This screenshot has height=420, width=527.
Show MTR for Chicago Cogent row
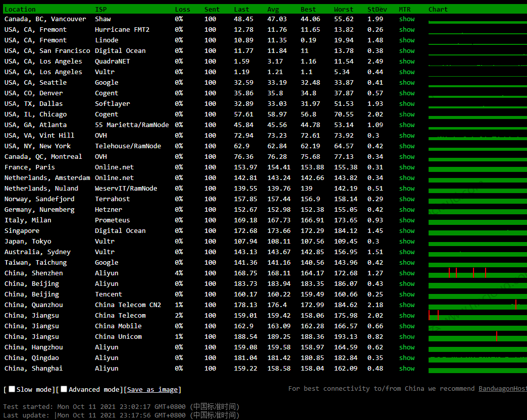407,114
